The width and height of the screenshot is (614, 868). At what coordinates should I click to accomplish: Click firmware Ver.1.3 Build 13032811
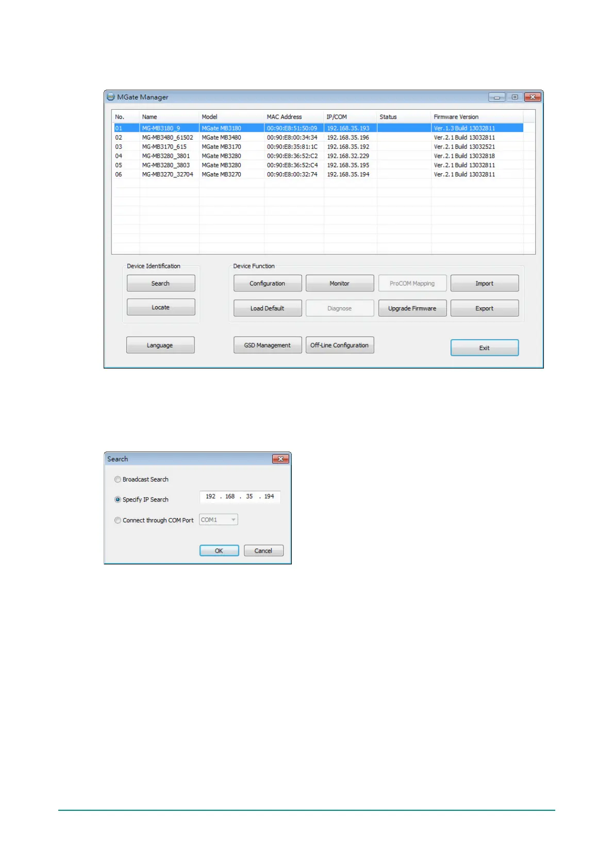coord(464,128)
